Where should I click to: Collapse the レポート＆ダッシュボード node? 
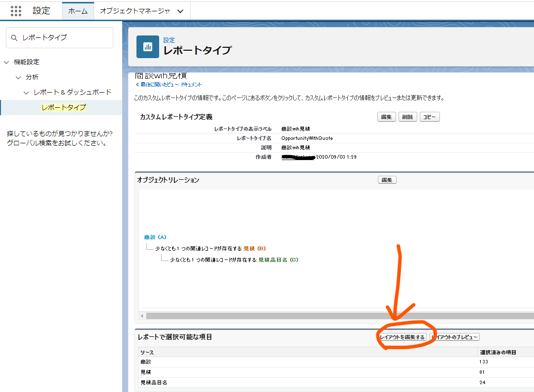(x=27, y=93)
